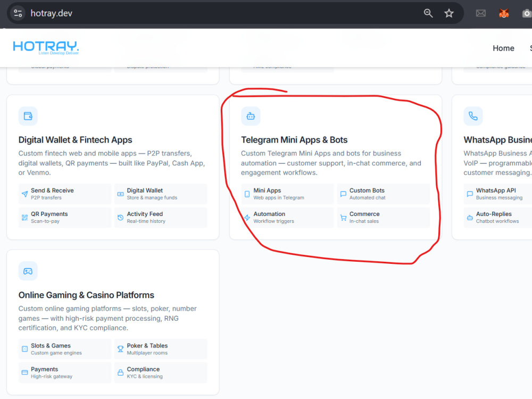Click the phone icon above WhatsApp Business
This screenshot has width=532, height=399.
[x=473, y=116]
